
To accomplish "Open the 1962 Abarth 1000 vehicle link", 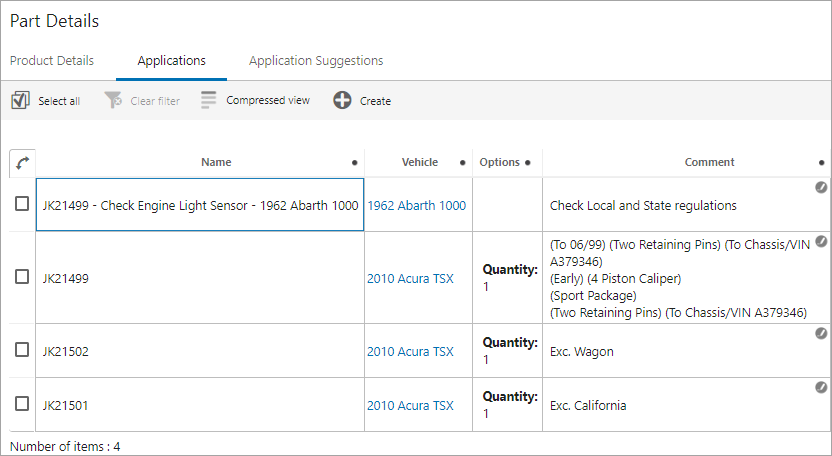I will coord(417,205).
